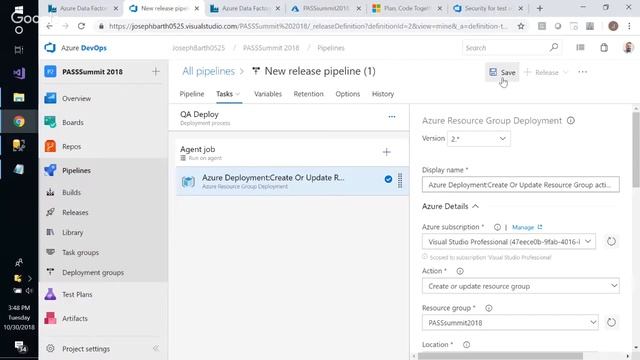Viewport: 640px width, 360px height.
Task: Refresh the Azure subscription list
Action: point(611,241)
